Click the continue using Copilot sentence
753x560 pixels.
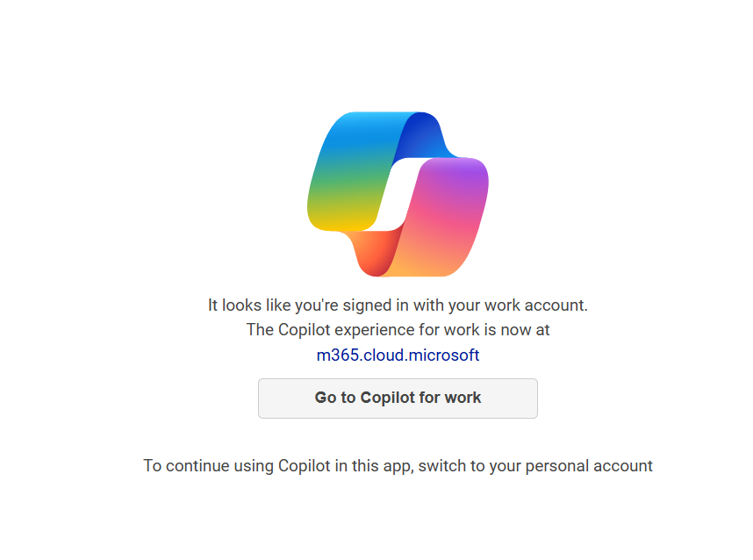click(x=398, y=465)
